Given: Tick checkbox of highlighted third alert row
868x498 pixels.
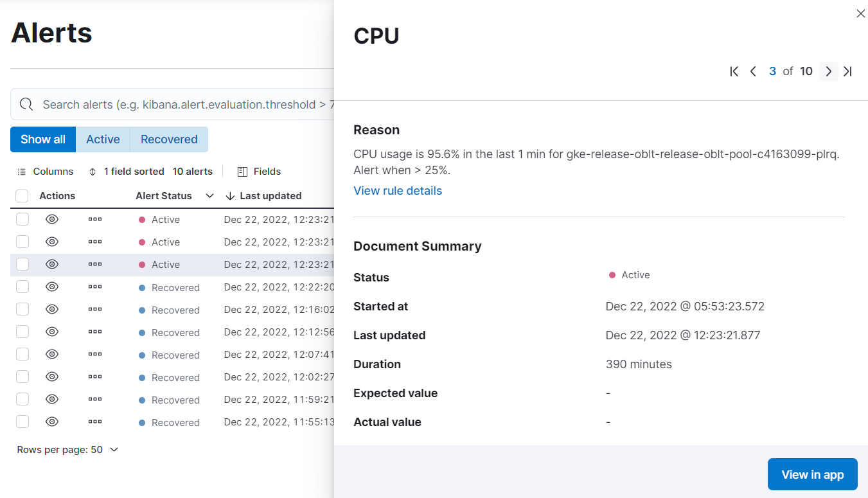Looking at the screenshot, I should pos(22,265).
